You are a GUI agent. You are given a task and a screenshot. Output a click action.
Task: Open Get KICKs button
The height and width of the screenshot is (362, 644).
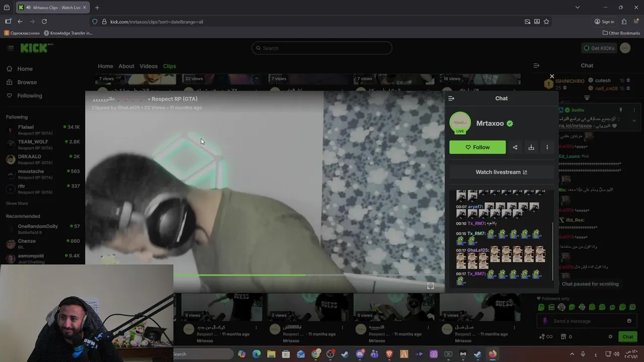(599, 48)
